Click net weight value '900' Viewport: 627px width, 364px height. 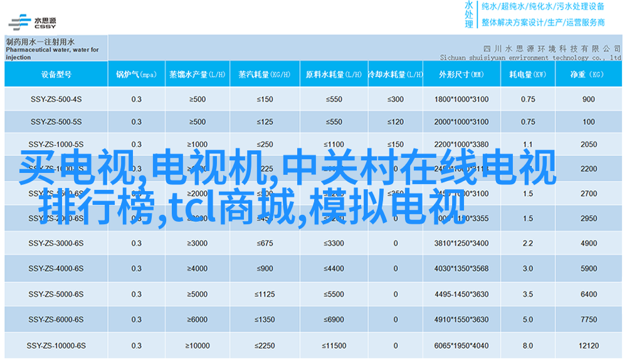[x=589, y=99]
